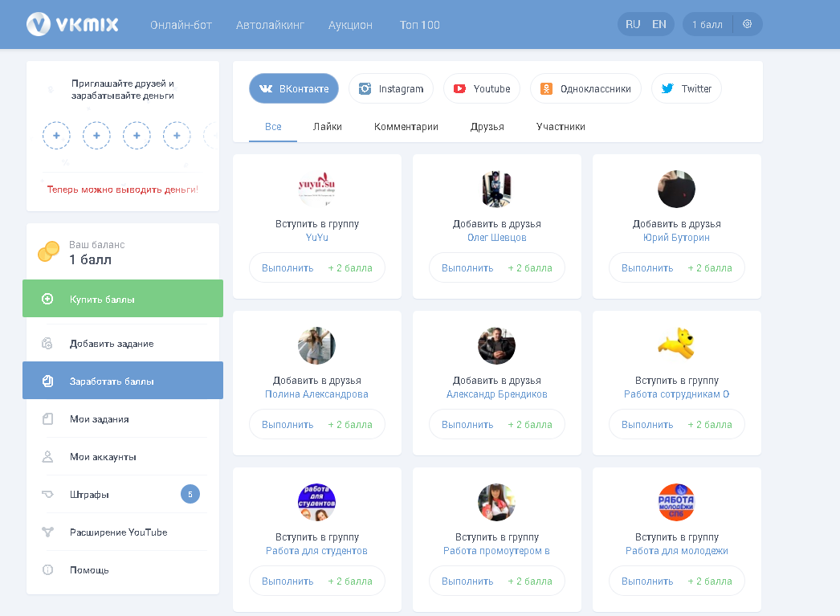This screenshot has width=840, height=616.
Task: Click the yellow dog group avatar
Action: point(677,344)
